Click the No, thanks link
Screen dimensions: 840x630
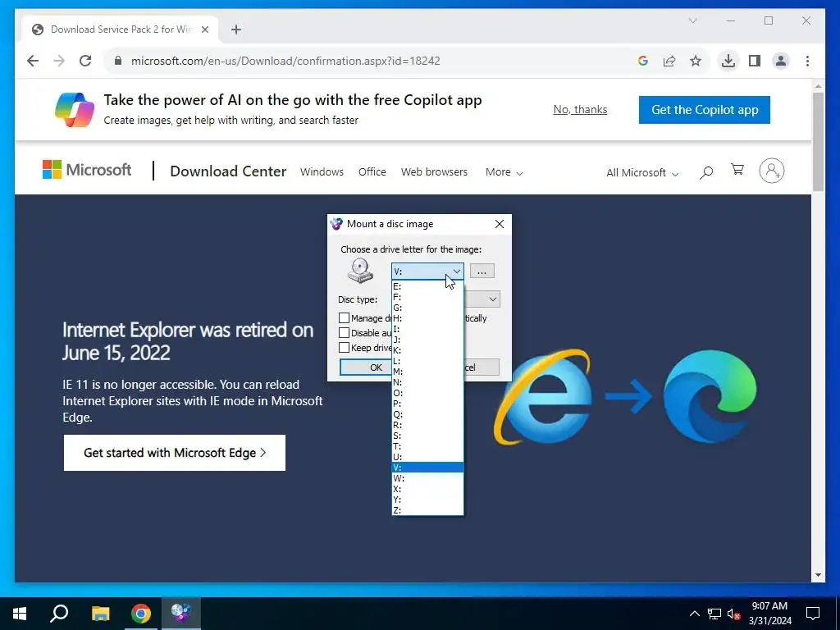(580, 109)
